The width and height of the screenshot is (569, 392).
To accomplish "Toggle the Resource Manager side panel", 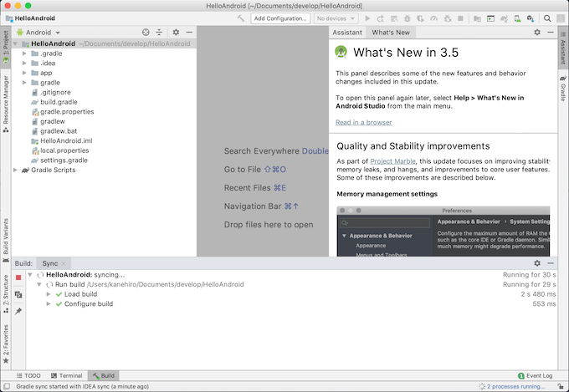I will click(x=6, y=104).
